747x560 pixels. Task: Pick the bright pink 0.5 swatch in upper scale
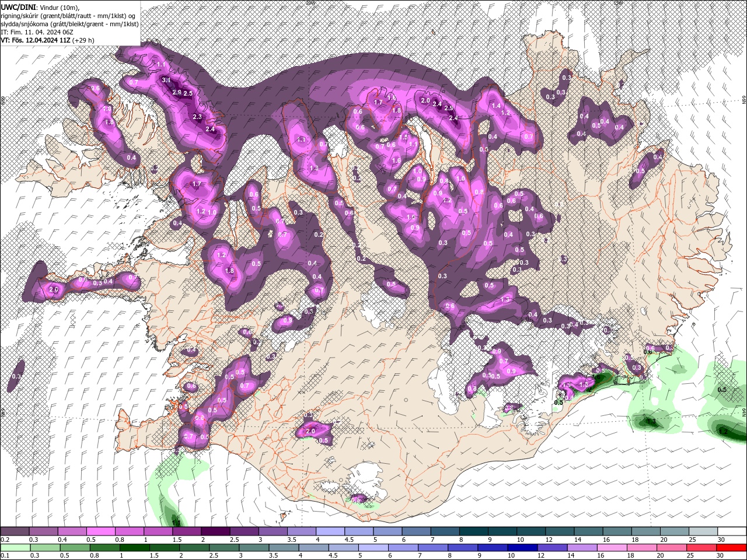click(x=100, y=531)
